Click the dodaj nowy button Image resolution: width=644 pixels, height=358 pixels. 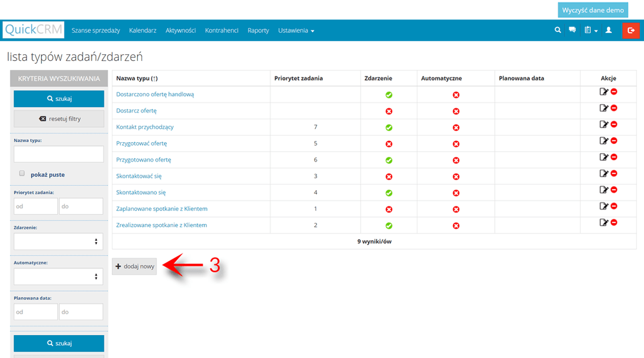[x=134, y=266]
